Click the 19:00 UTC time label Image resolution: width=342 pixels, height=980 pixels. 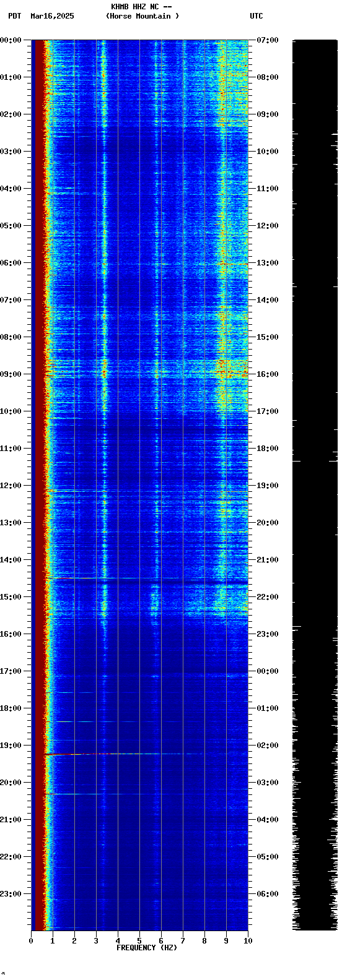[x=268, y=486]
